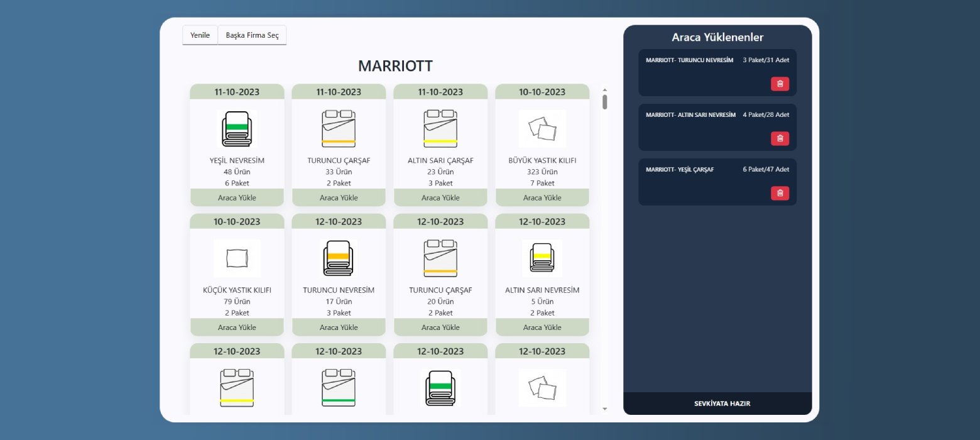Click the ALTIN SARI NEVRESİM yellow duvet icon
980x440 pixels.
tap(542, 258)
